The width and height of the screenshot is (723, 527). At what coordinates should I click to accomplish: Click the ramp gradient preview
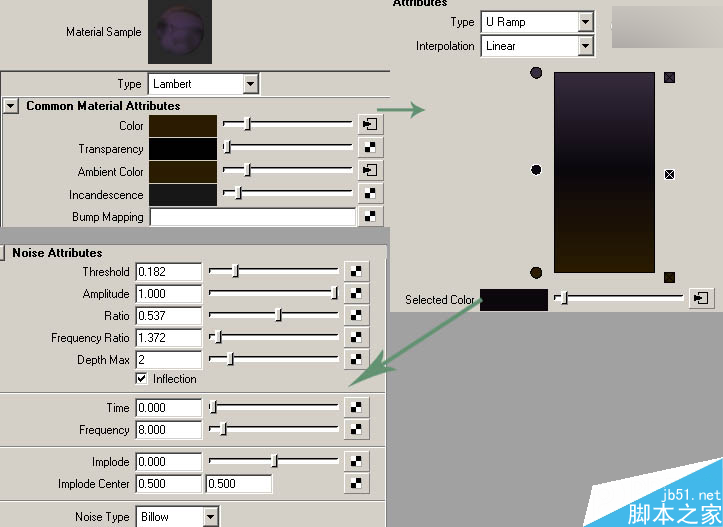click(x=604, y=172)
